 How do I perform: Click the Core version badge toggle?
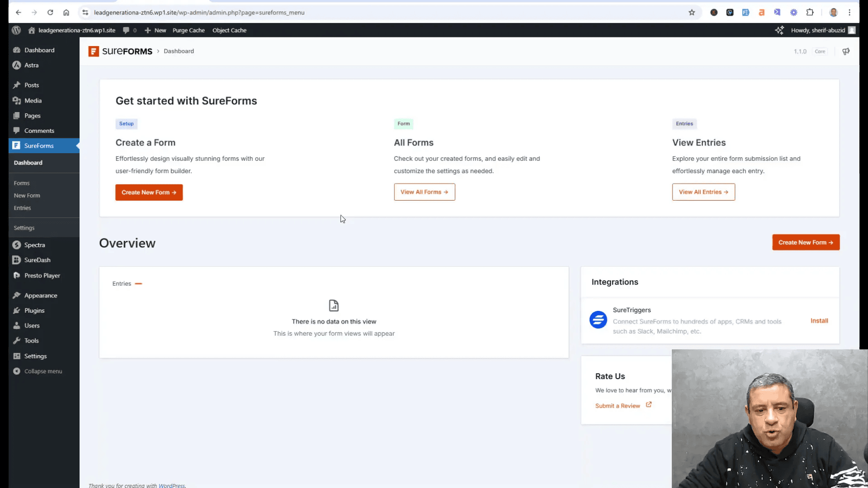click(x=820, y=51)
